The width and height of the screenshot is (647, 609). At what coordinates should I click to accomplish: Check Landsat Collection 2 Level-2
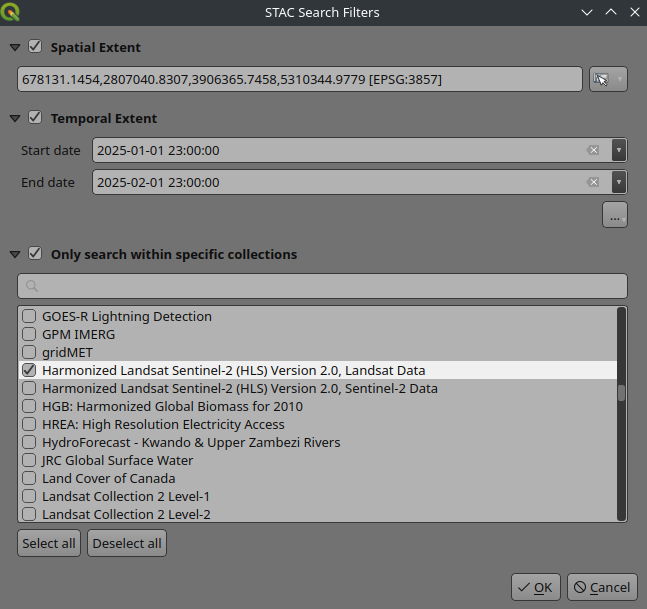(29, 514)
